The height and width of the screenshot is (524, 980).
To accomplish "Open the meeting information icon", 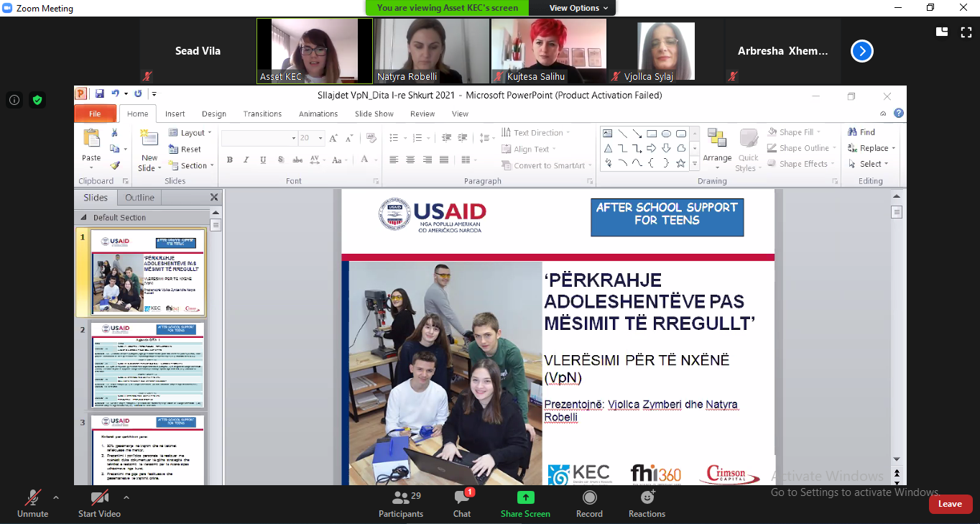I will pos(14,101).
